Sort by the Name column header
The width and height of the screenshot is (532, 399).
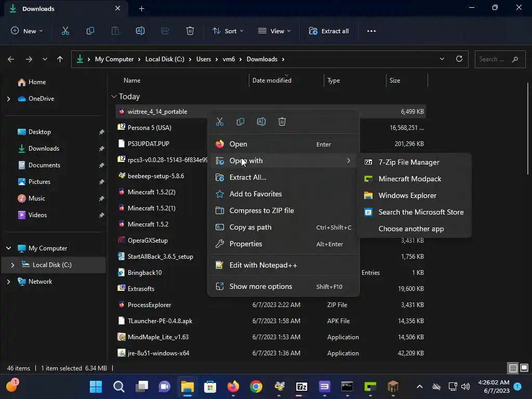132,81
